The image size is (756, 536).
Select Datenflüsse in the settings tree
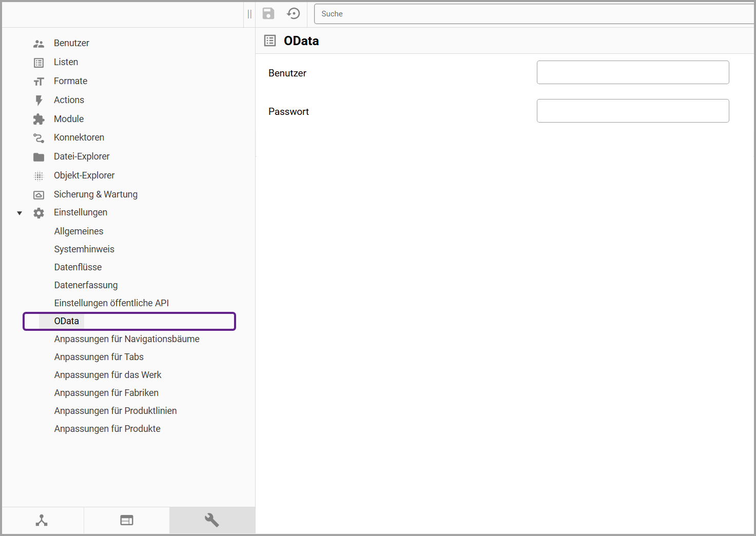pos(78,267)
